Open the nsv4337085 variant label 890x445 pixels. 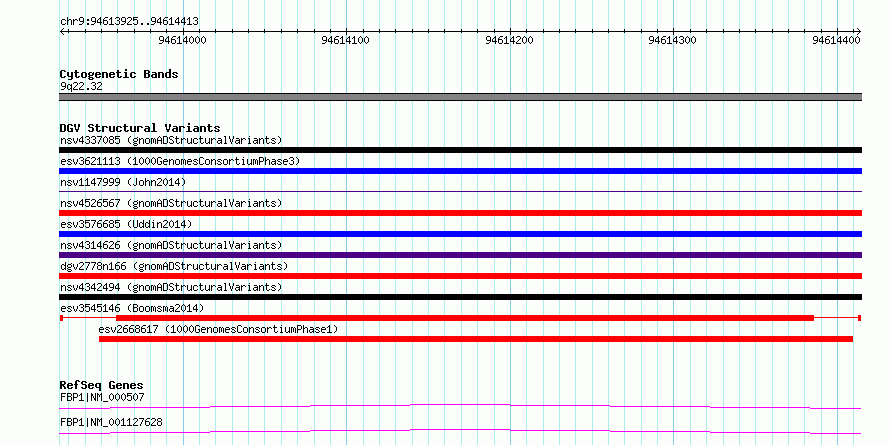pos(171,140)
